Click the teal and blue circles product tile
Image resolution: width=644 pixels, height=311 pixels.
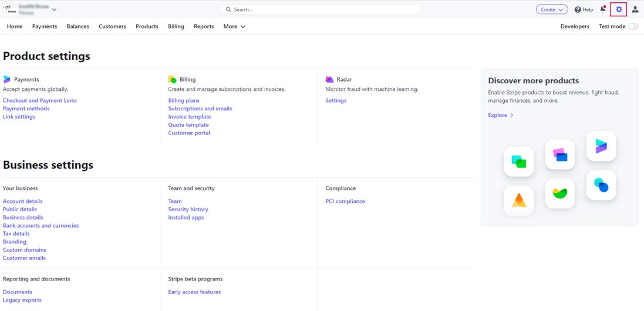coord(601,185)
